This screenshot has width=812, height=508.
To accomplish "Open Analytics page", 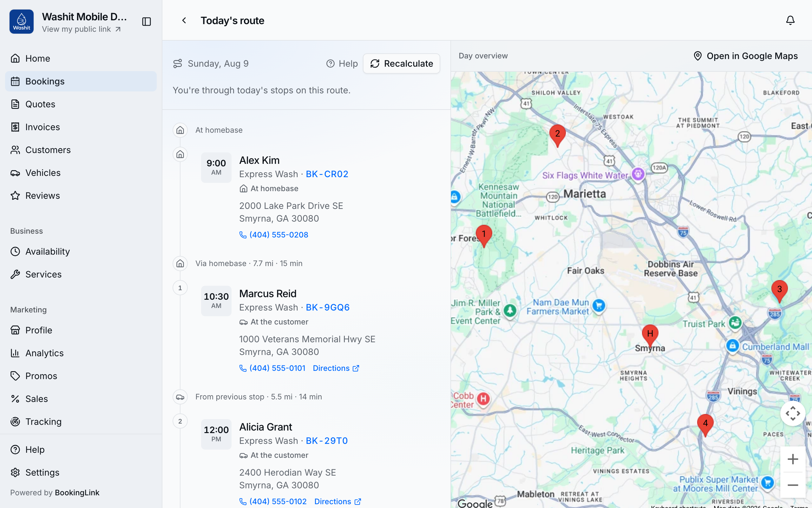I will (x=81, y=353).
